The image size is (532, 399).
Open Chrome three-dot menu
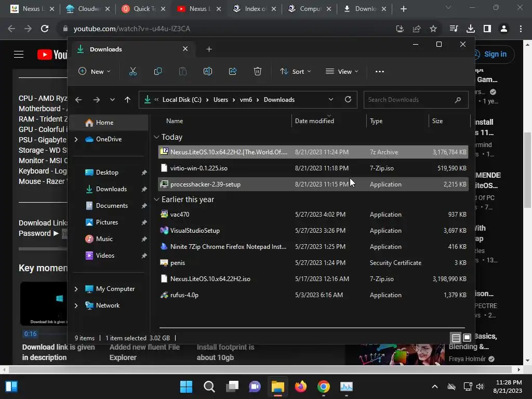point(521,29)
